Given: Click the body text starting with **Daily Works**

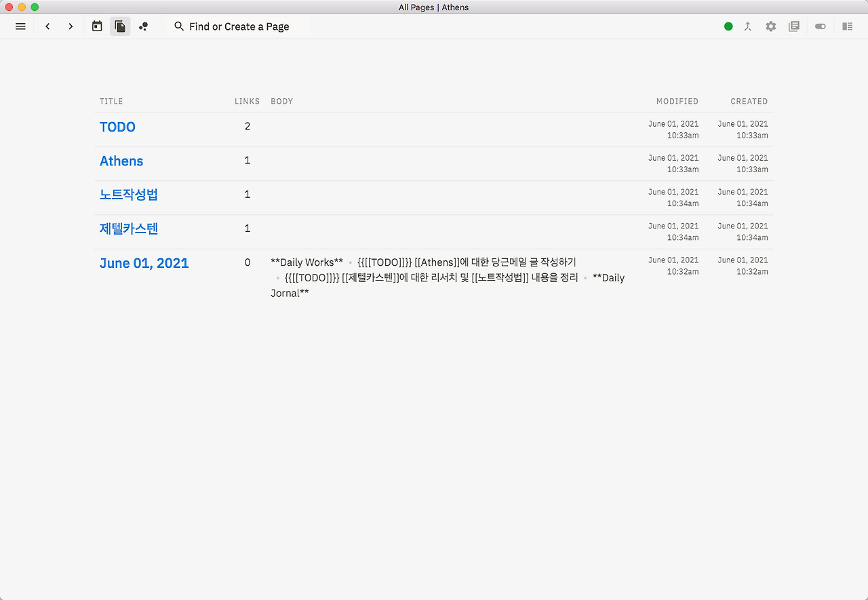Looking at the screenshot, I should click(448, 278).
